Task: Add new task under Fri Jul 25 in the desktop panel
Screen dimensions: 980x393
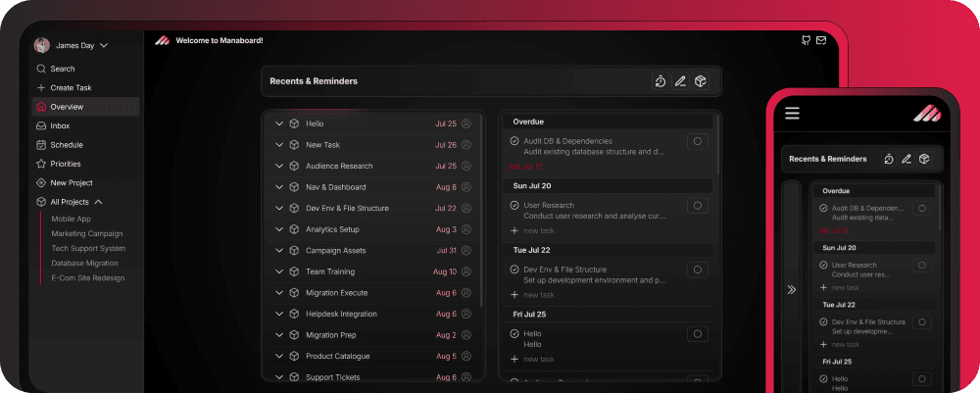Action: coord(532,360)
